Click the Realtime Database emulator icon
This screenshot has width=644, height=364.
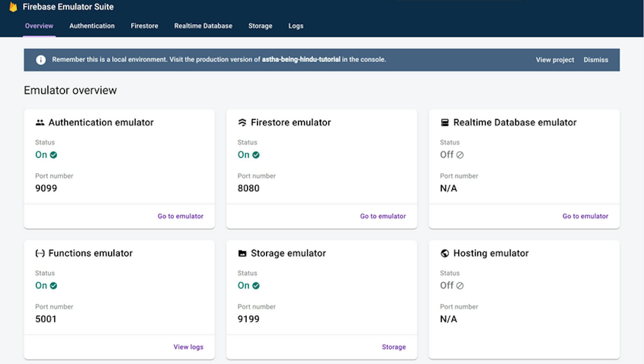(445, 122)
